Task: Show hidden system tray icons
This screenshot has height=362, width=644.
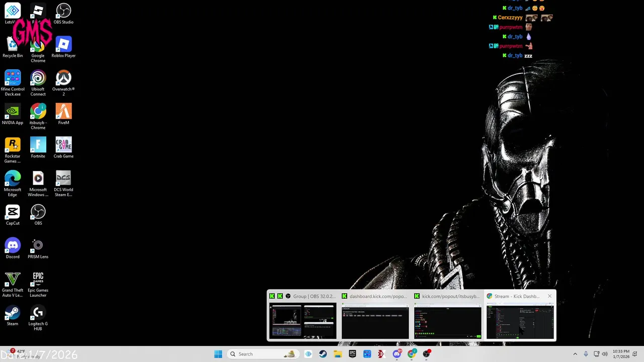Action: (575, 354)
